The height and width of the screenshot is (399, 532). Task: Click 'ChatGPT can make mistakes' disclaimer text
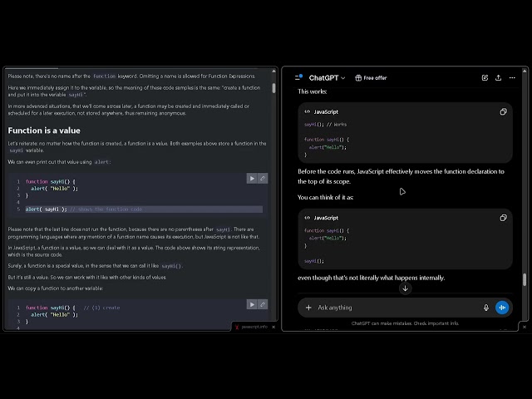coord(405,323)
